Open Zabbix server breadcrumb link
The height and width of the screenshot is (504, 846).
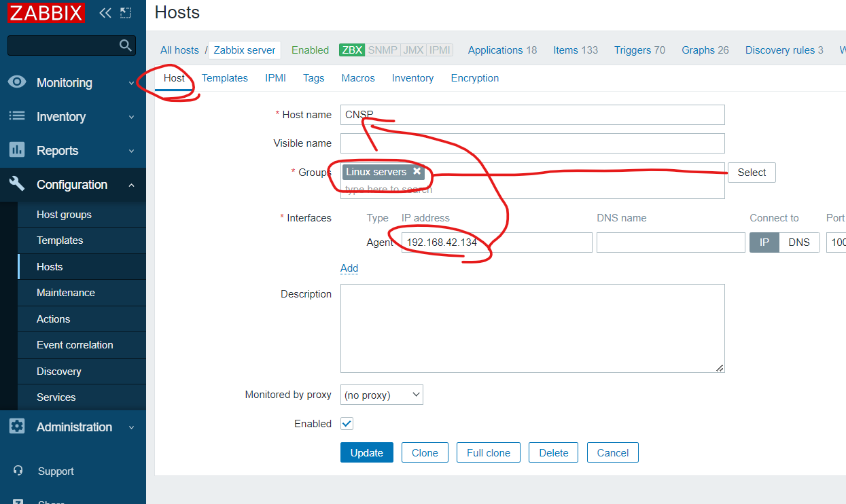tap(245, 50)
